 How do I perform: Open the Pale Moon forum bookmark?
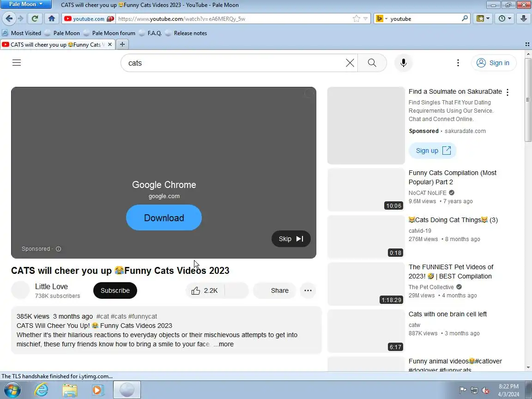point(109,33)
